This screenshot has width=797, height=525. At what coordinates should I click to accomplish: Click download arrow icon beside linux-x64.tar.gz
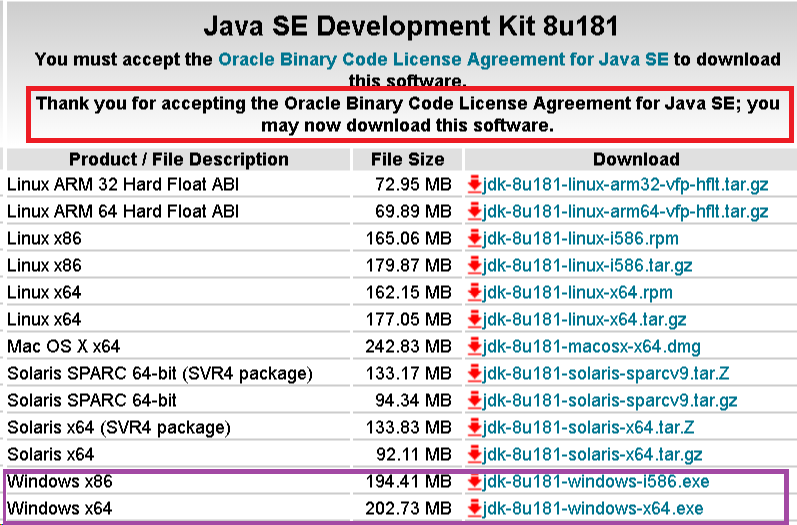coord(474,319)
